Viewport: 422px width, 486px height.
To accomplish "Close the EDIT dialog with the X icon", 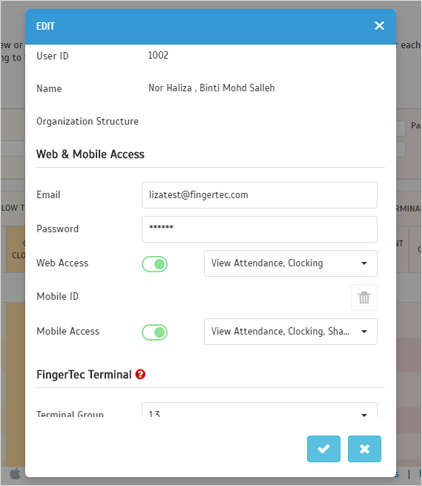I will click(379, 26).
